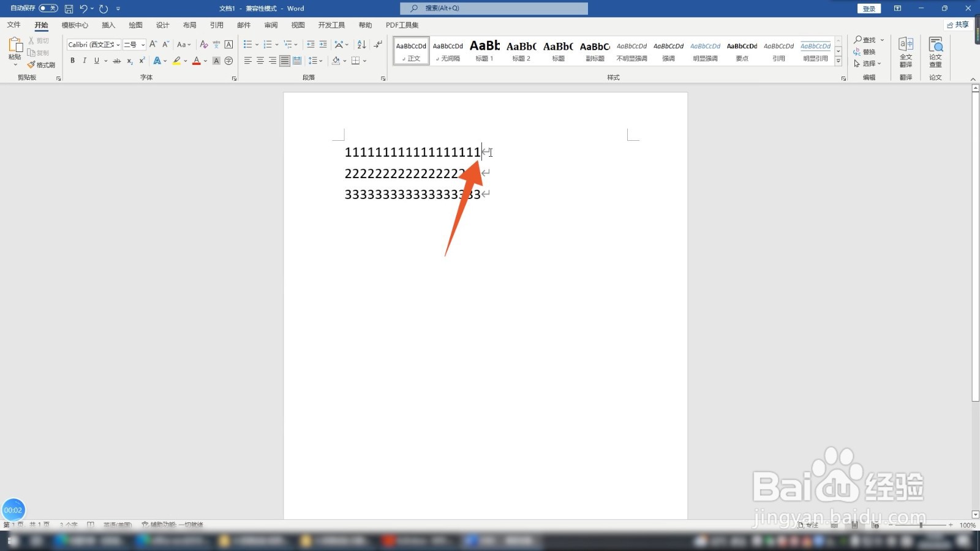Click the Format Painter (格式刷) button
The image size is (980, 551).
41,65
